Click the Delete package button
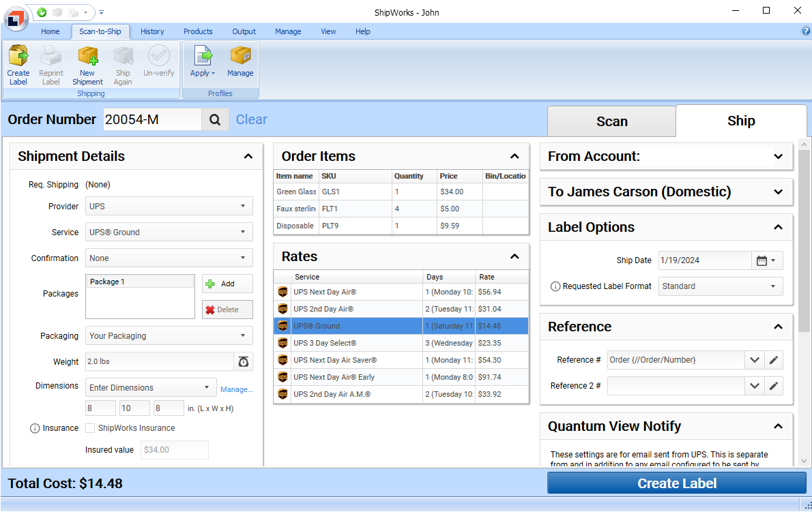 tap(227, 310)
